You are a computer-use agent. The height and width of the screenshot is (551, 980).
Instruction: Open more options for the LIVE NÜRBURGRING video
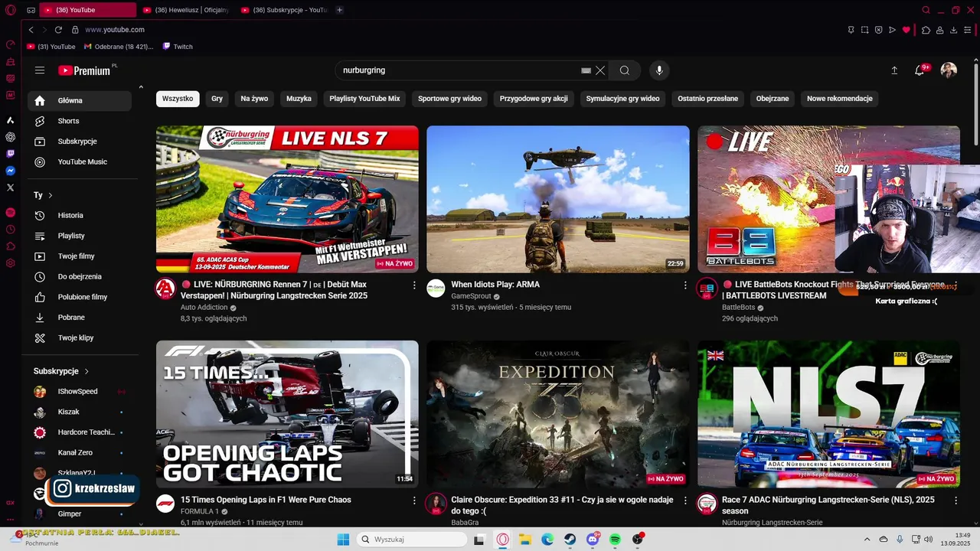[414, 285]
